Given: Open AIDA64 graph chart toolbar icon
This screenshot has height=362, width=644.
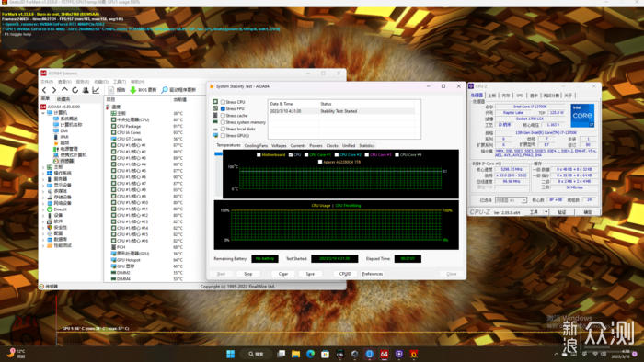Looking at the screenshot, I should (96, 90).
